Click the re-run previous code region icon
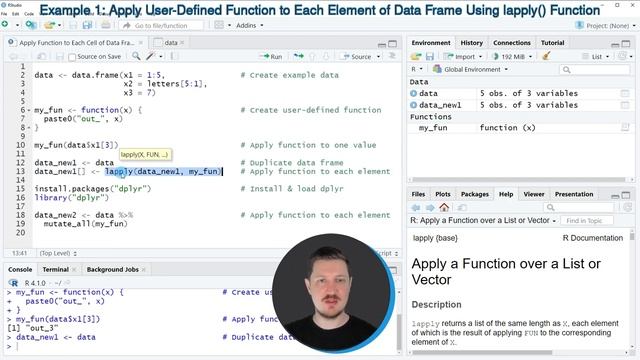 coord(299,56)
